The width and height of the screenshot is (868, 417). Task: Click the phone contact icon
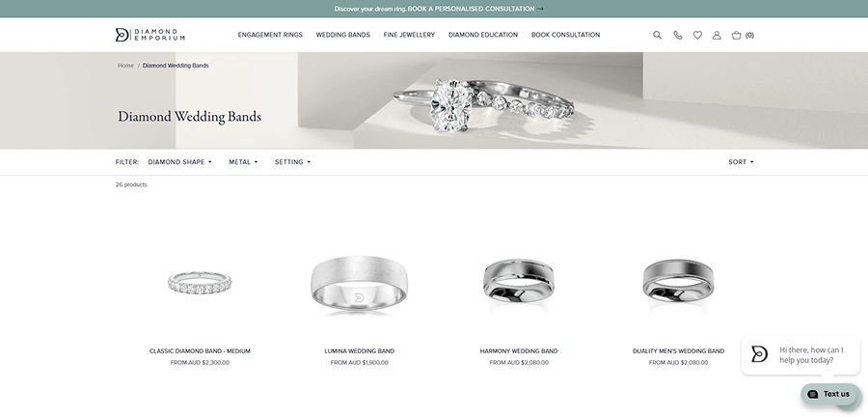pos(678,35)
